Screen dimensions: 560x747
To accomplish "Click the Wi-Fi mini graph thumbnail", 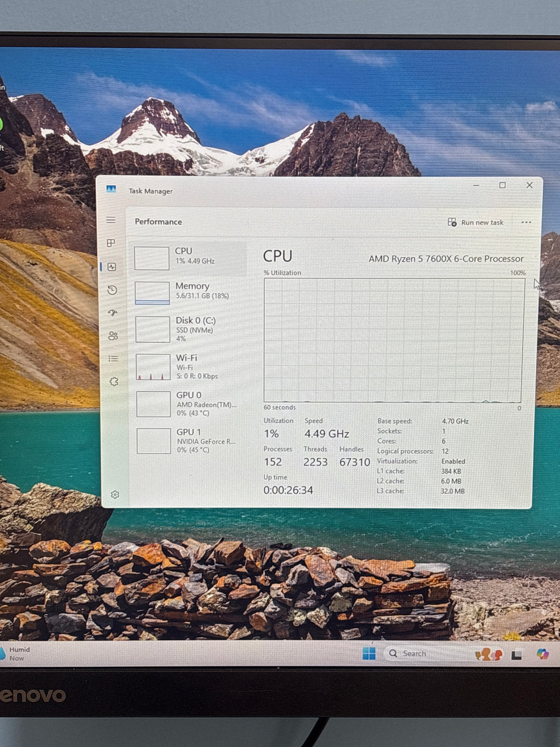I will (x=153, y=367).
